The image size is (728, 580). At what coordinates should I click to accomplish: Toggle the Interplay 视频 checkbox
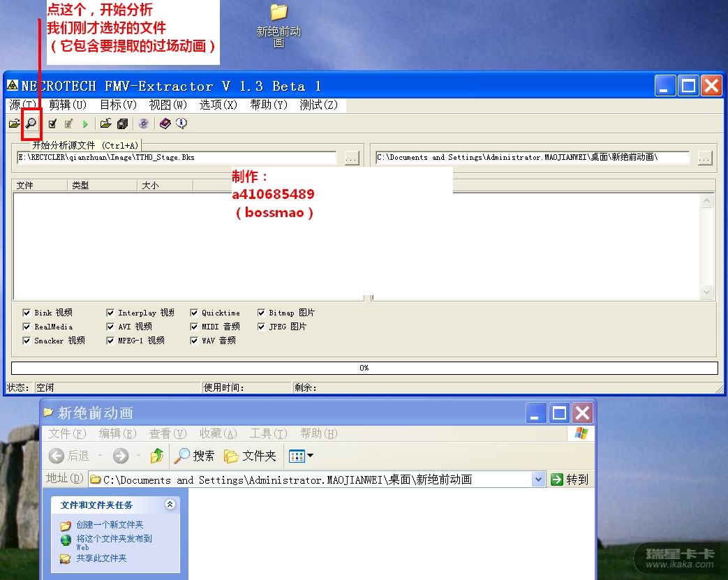[110, 313]
